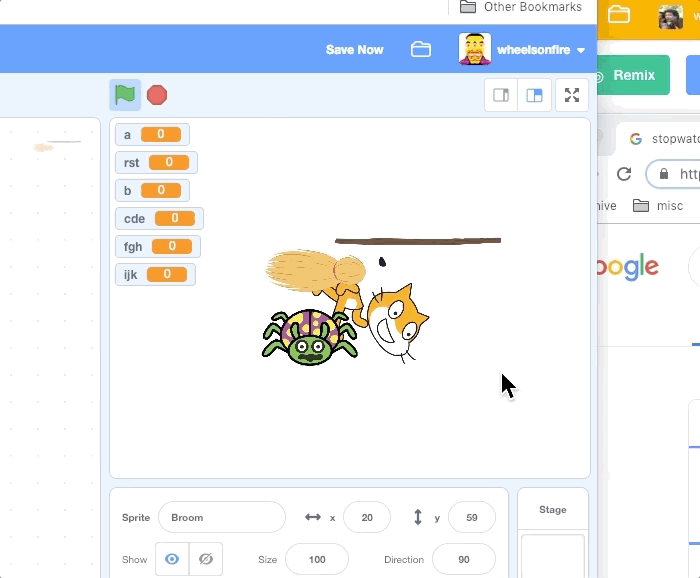Click the 'ijk' variable monitor

click(155, 274)
